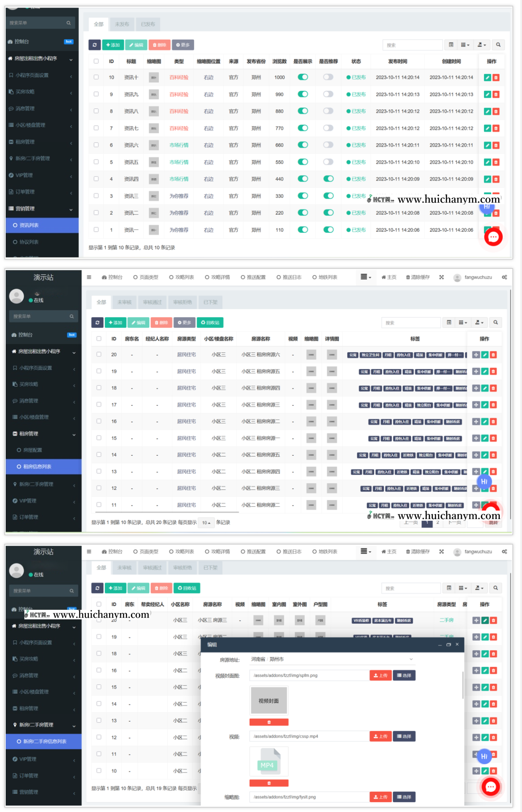Image resolution: width=522 pixels, height=812 pixels.
Task: Open the 房源地址 河南省/郑州市 dropdown
Action: (x=332, y=659)
